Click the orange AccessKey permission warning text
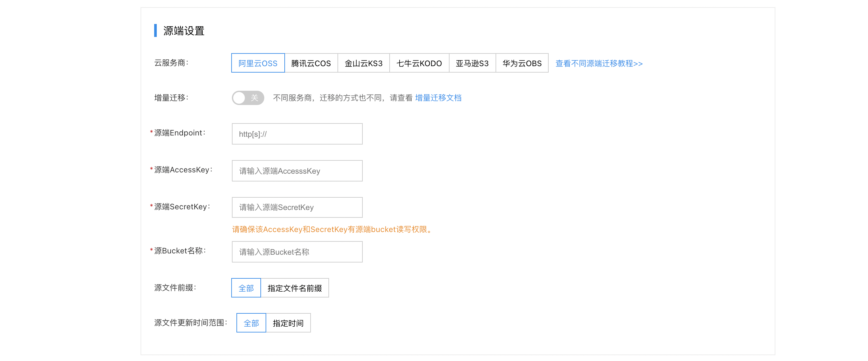The height and width of the screenshot is (361, 868). click(333, 229)
